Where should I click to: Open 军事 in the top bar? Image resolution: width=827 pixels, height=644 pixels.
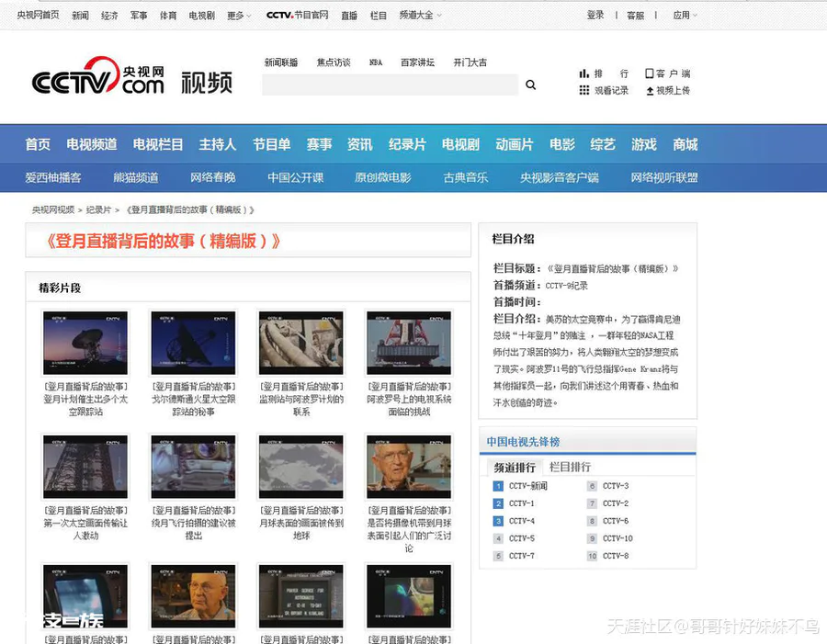point(139,16)
